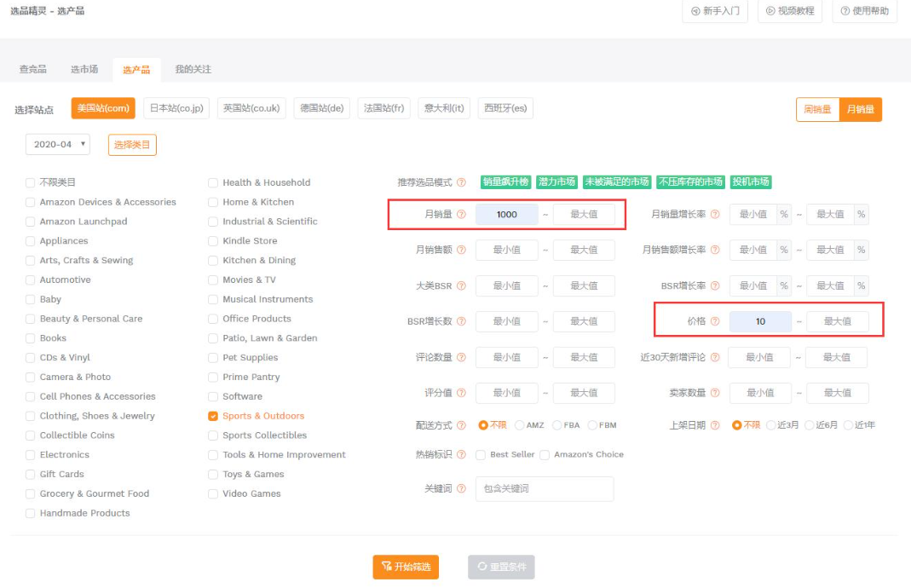Open the 2020-04 month dropdown
The width and height of the screenshot is (911, 588).
pos(58,145)
